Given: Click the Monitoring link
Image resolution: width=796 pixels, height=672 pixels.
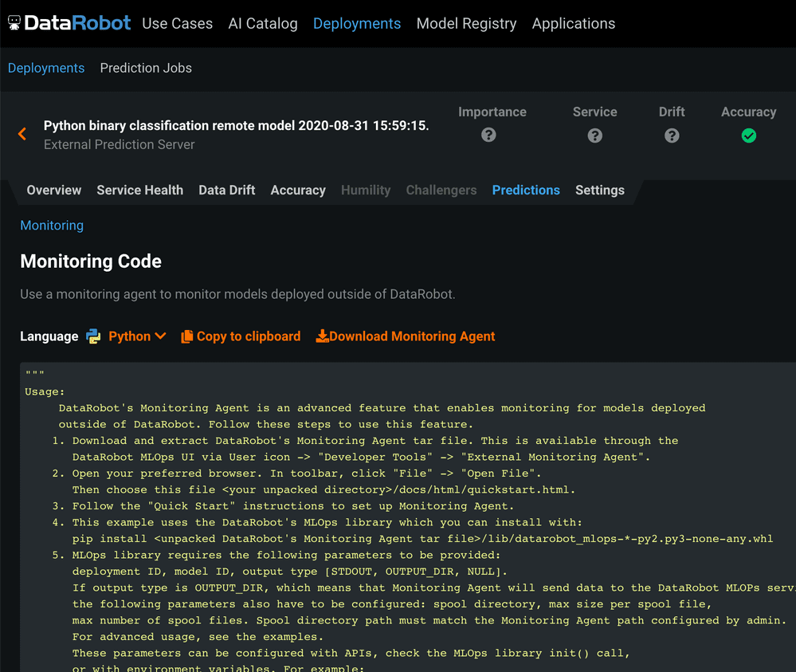Looking at the screenshot, I should click(x=52, y=226).
